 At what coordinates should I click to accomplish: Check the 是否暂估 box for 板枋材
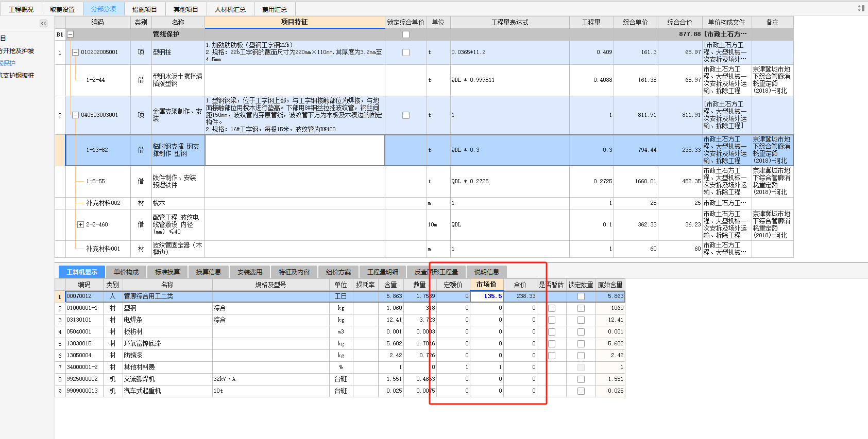[552, 332]
